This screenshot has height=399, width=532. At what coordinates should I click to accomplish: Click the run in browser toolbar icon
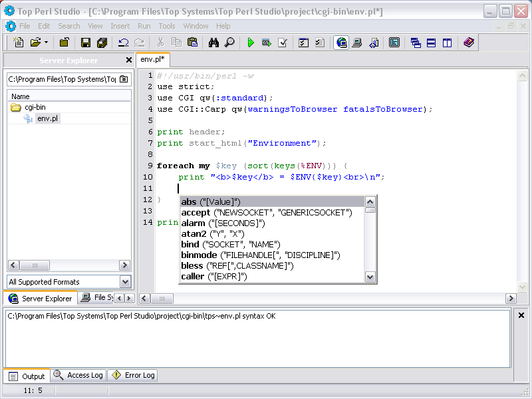pos(267,43)
